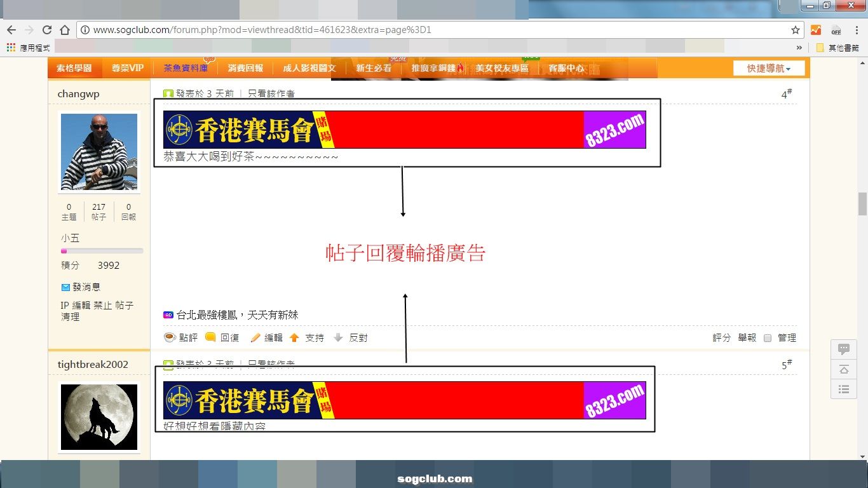
Task: Open the 美女校友專區 nav item
Action: [x=502, y=68]
